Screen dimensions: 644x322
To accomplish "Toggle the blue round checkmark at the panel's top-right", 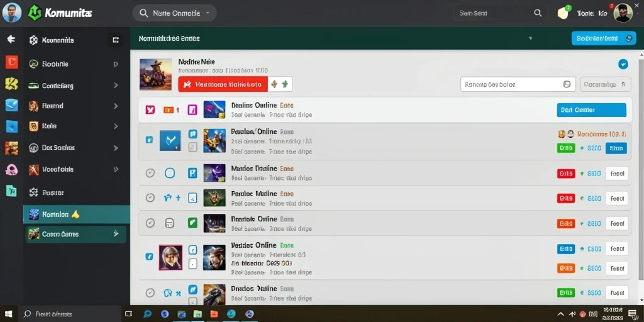I will (623, 64).
